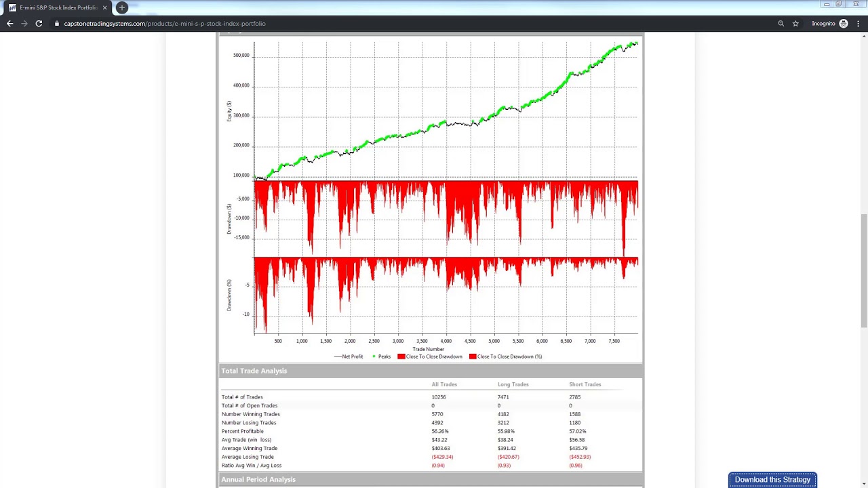Click 'Percent Profitable' row label
This screenshot has width=868, height=488.
[242, 431]
